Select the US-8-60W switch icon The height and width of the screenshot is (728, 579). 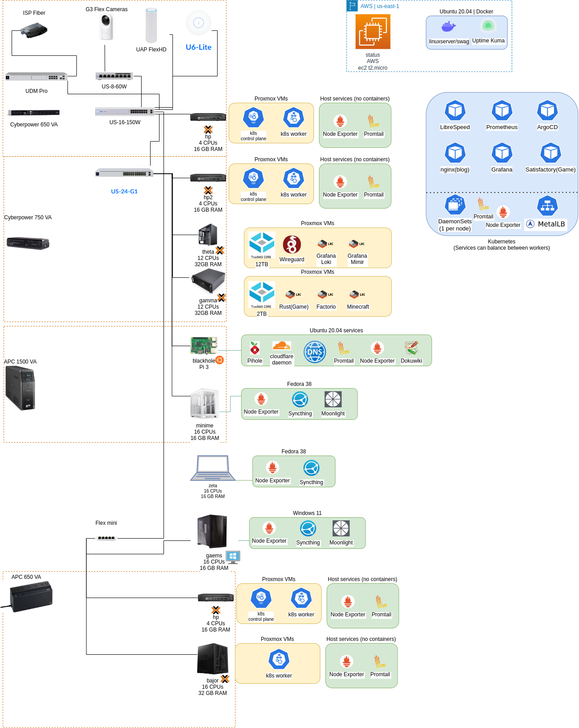tap(114, 76)
